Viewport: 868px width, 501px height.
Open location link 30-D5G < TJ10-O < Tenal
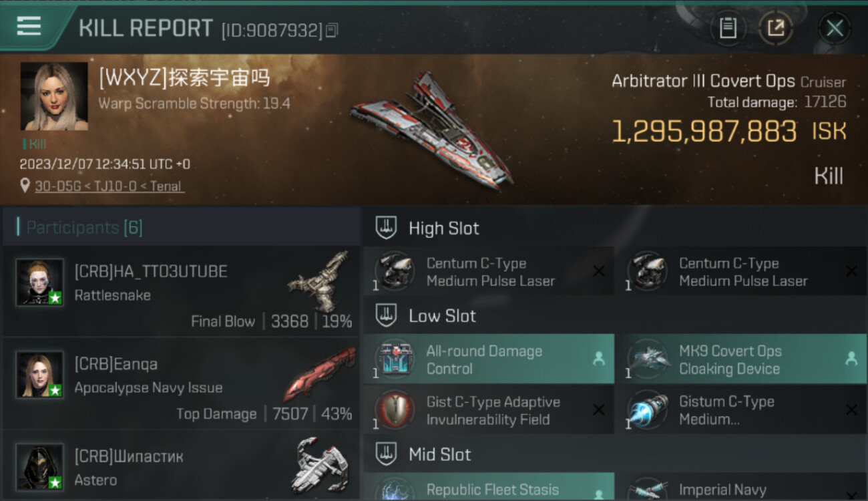pos(109,186)
